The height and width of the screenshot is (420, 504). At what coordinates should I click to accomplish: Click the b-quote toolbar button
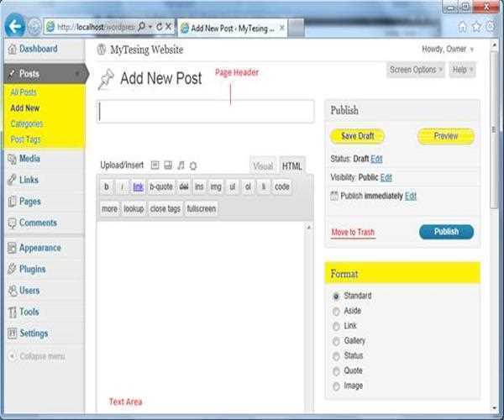160,186
